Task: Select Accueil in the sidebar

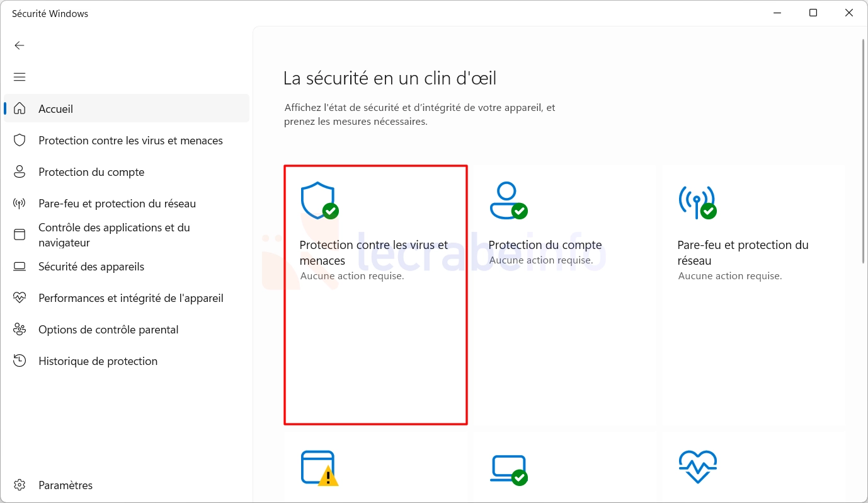Action: 127,108
